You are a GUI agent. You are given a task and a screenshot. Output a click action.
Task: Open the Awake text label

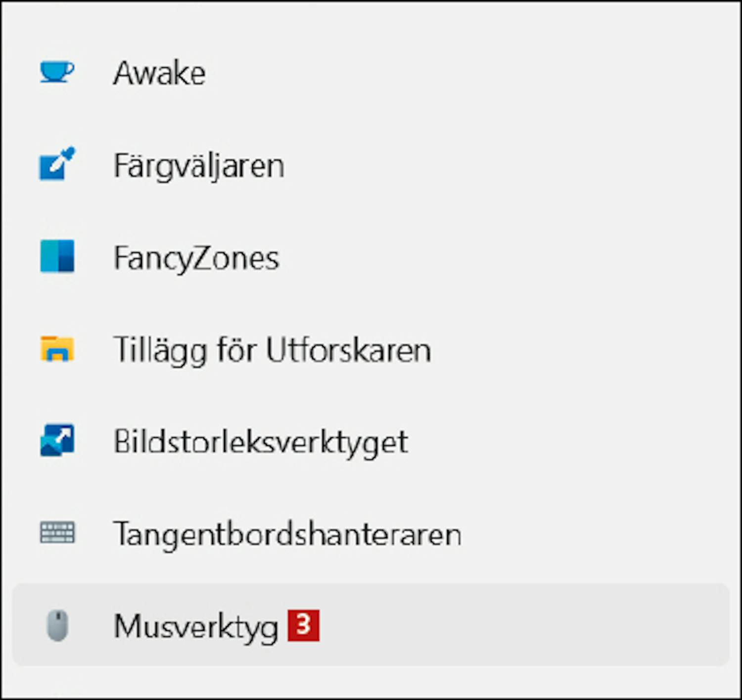(159, 73)
